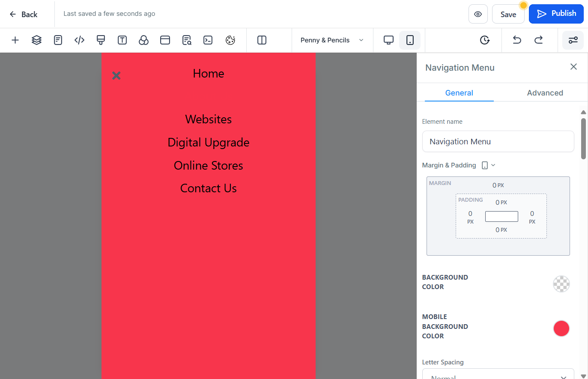Switch to mobile device view
This screenshot has height=379, width=588.
click(x=410, y=40)
